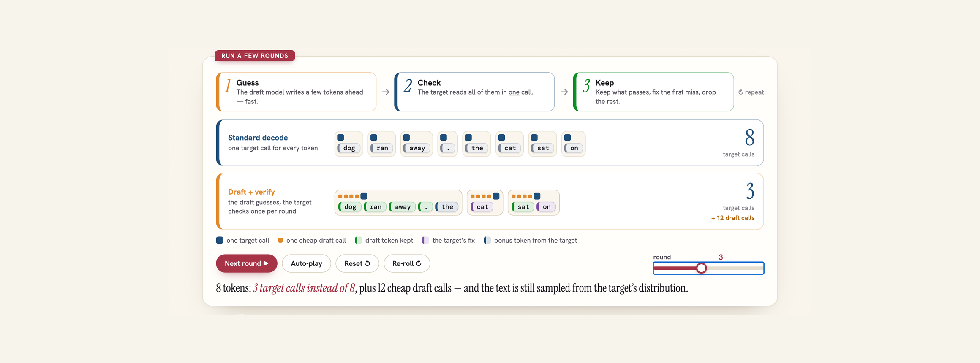Click the 'draft token kept' legend swatch
Screen dimensions: 980x363
358,240
